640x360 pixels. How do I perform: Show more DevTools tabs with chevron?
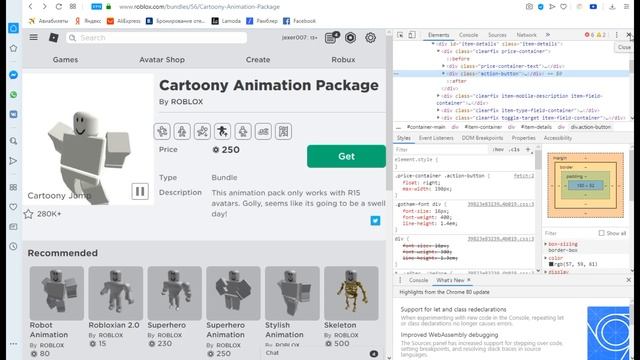548,35
